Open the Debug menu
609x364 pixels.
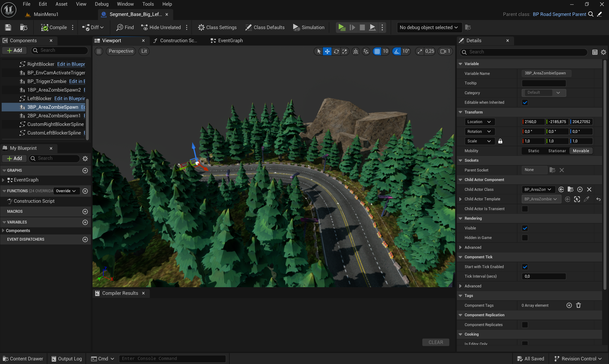tap(102, 4)
